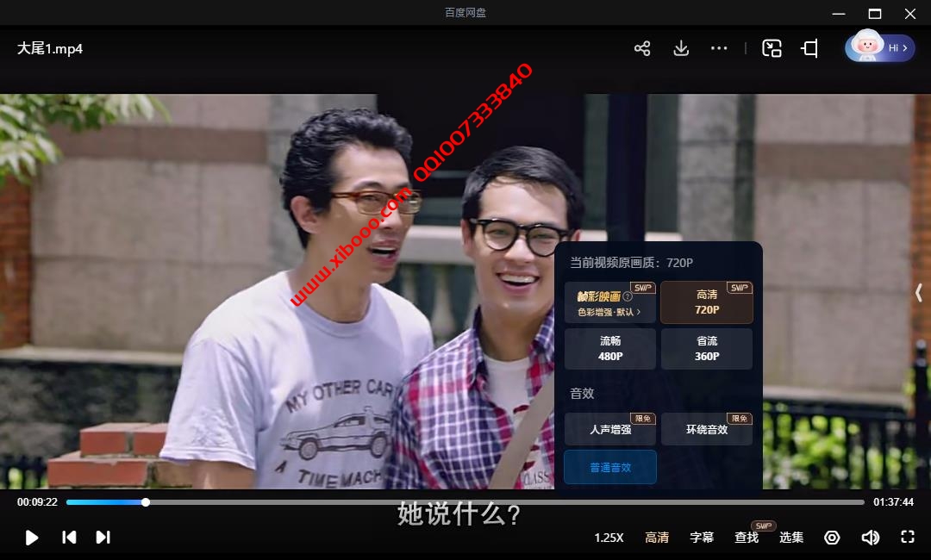The width and height of the screenshot is (931, 560).
Task: Switch to mini window playback icon
Action: pyautogui.click(x=772, y=48)
